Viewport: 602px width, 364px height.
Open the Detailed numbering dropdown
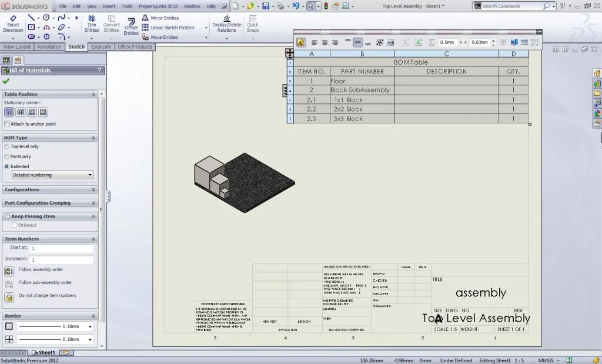click(52, 175)
